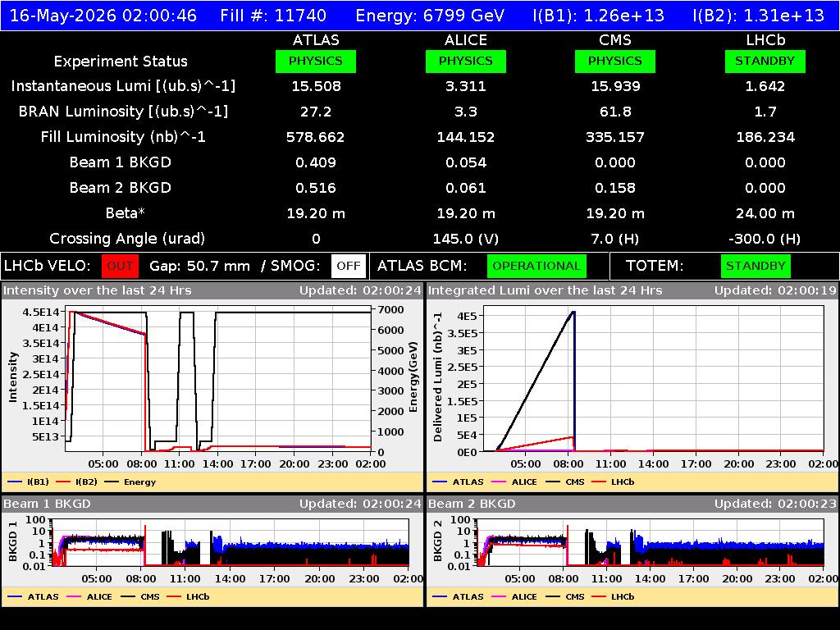The height and width of the screenshot is (630, 840).
Task: Click the Intensity over 24 Hrs plot area
Action: coord(218,381)
